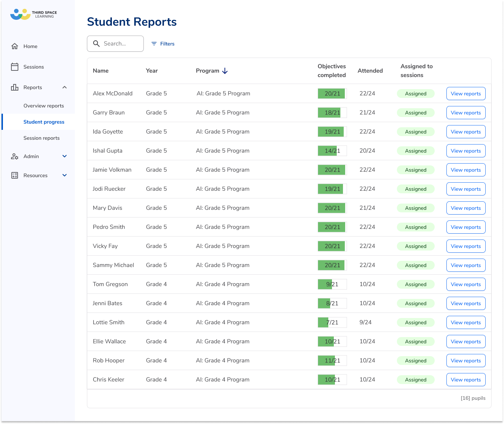The image size is (504, 424).
Task: View reports for Mary Davis
Action: (x=466, y=208)
